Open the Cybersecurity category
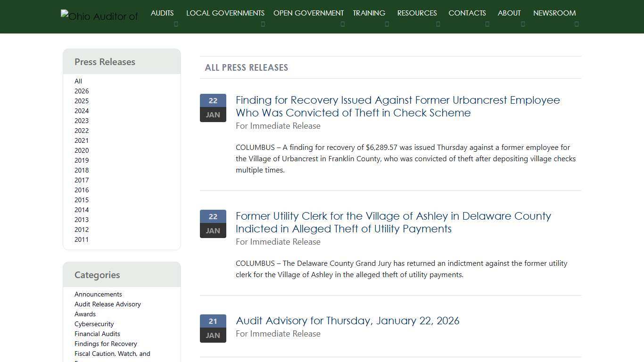The width and height of the screenshot is (644, 362). (94, 324)
